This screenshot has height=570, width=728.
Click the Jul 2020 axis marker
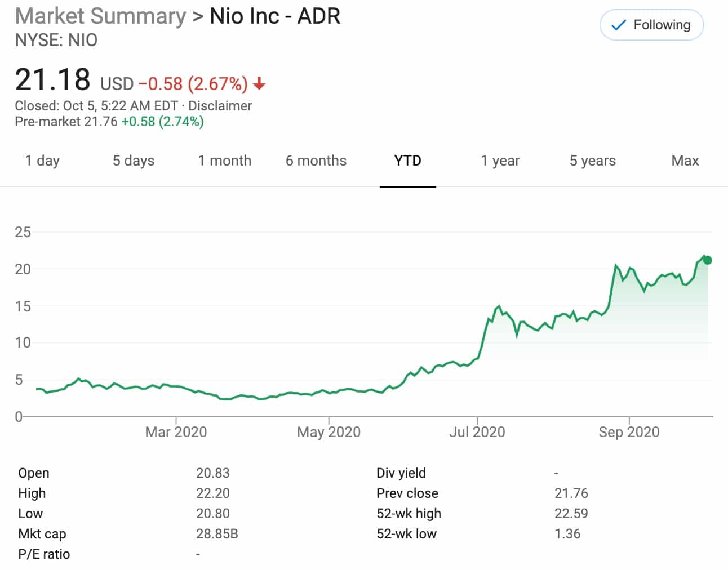tap(477, 432)
